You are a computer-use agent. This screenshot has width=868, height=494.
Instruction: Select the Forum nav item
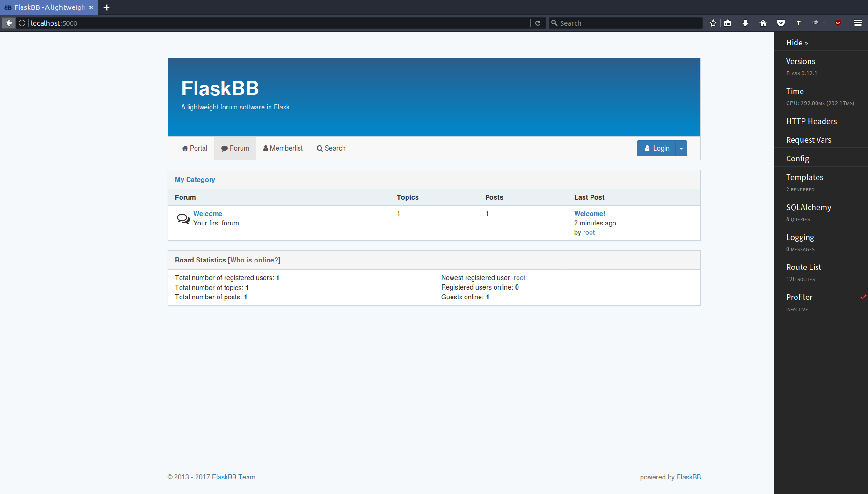pos(235,148)
